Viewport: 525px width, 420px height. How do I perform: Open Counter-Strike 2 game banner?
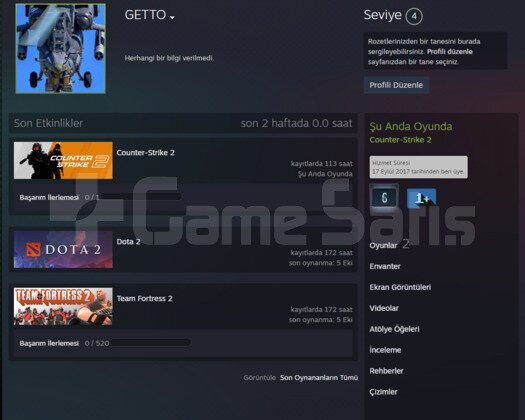coord(63,160)
